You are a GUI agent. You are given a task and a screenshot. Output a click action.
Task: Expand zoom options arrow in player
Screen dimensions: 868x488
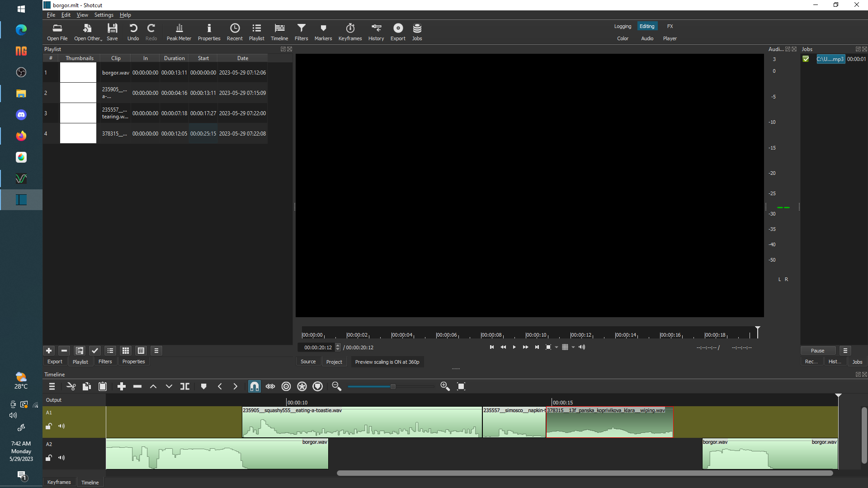[557, 347]
